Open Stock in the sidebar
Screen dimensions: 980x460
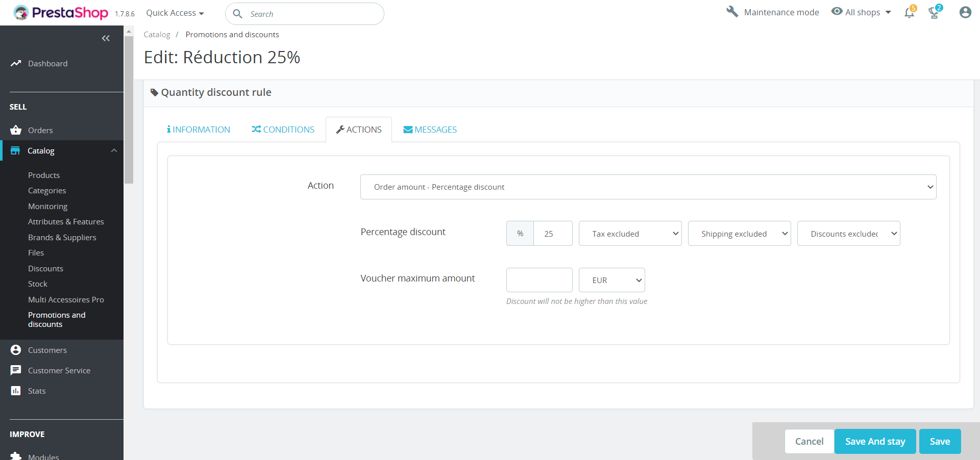coord(37,284)
